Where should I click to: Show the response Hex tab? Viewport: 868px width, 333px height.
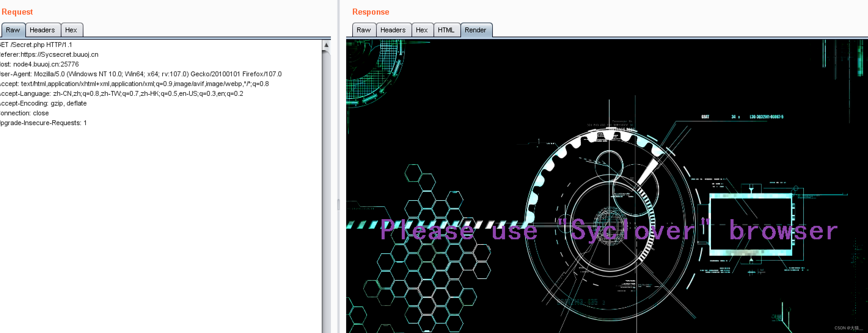[x=422, y=30]
